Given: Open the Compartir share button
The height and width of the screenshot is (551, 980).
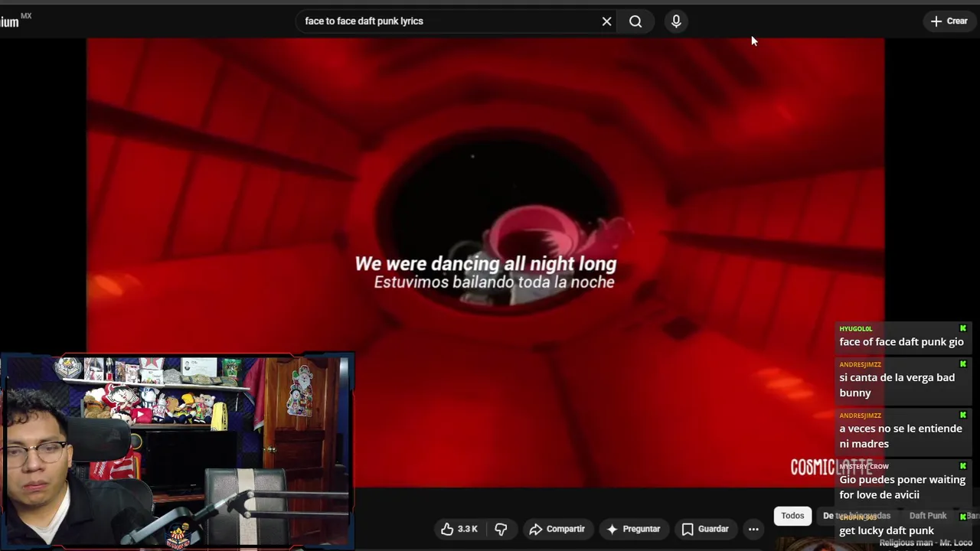Looking at the screenshot, I should [557, 529].
